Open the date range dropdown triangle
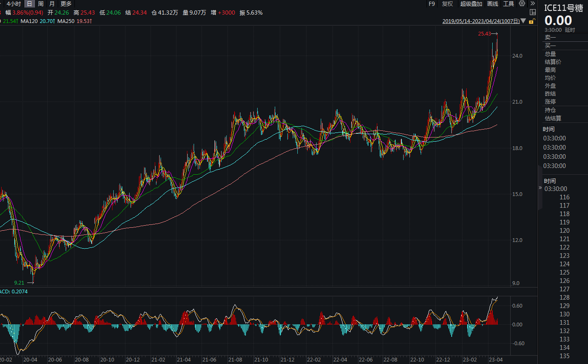The image size is (588, 364). 523,21
